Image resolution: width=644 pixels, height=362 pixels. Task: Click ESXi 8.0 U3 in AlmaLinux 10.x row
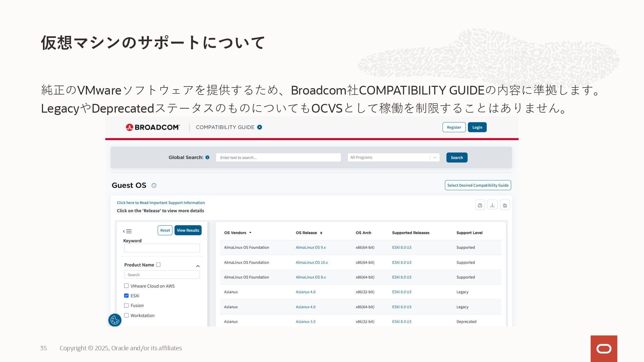click(401, 262)
